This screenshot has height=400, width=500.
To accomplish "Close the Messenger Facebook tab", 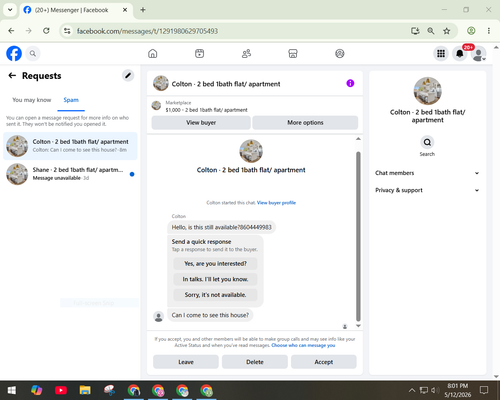I will 125,10.
